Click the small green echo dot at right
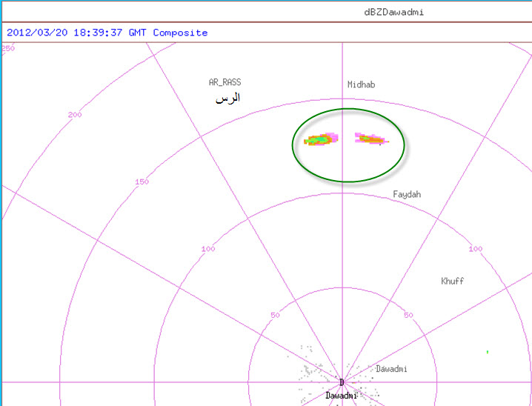The width and height of the screenshot is (532, 406). click(x=488, y=352)
